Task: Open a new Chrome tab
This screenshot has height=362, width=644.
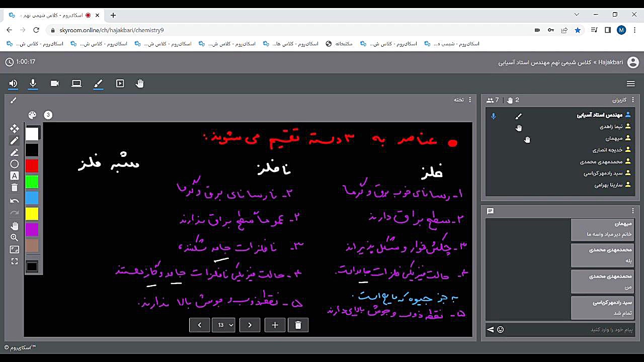Action: click(113, 15)
